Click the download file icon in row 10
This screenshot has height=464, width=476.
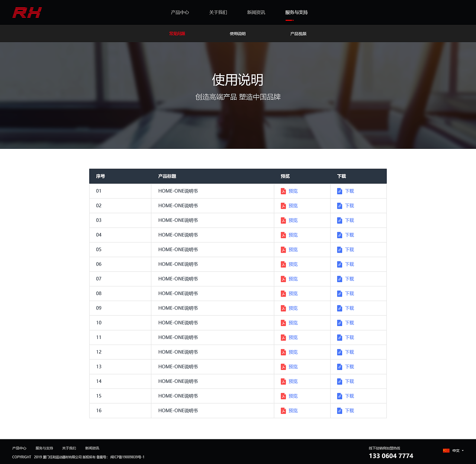(340, 323)
